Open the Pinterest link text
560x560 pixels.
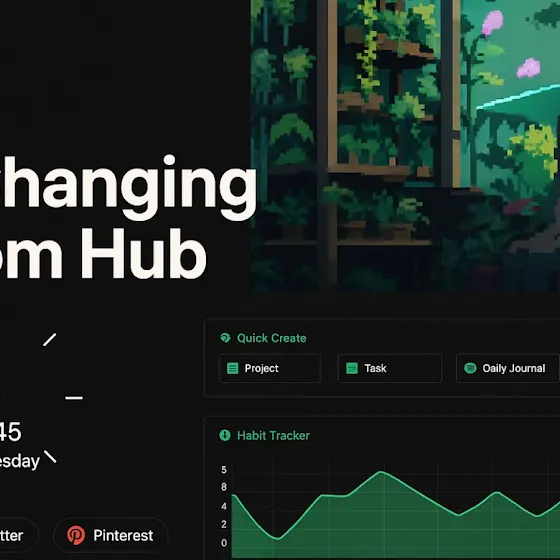click(x=123, y=535)
